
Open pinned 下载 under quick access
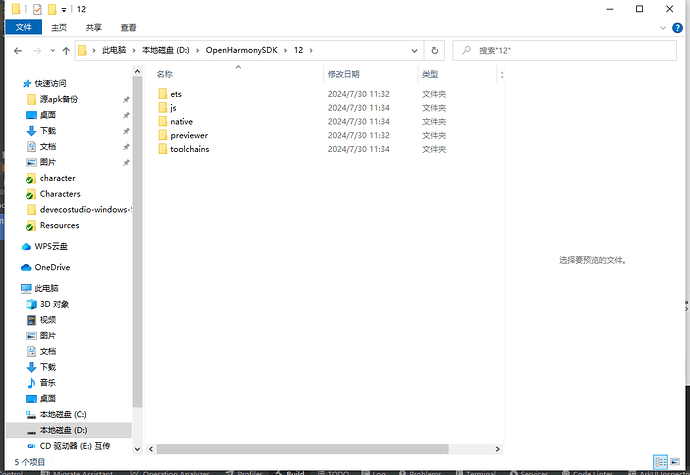pos(48,131)
